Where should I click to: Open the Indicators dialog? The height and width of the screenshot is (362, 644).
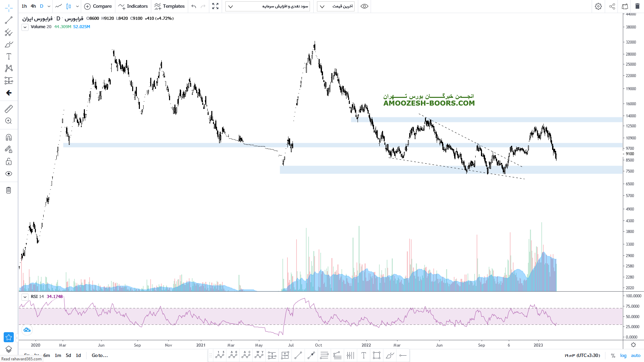[133, 6]
